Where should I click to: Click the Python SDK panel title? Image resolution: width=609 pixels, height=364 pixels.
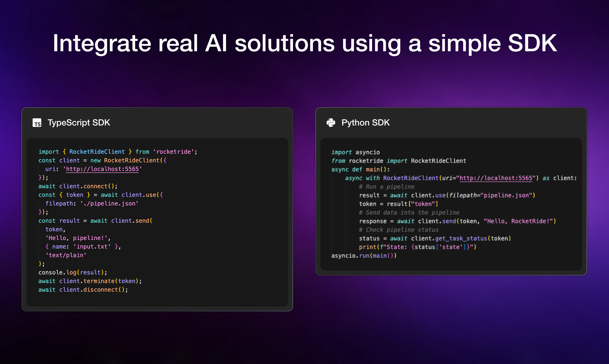point(365,123)
